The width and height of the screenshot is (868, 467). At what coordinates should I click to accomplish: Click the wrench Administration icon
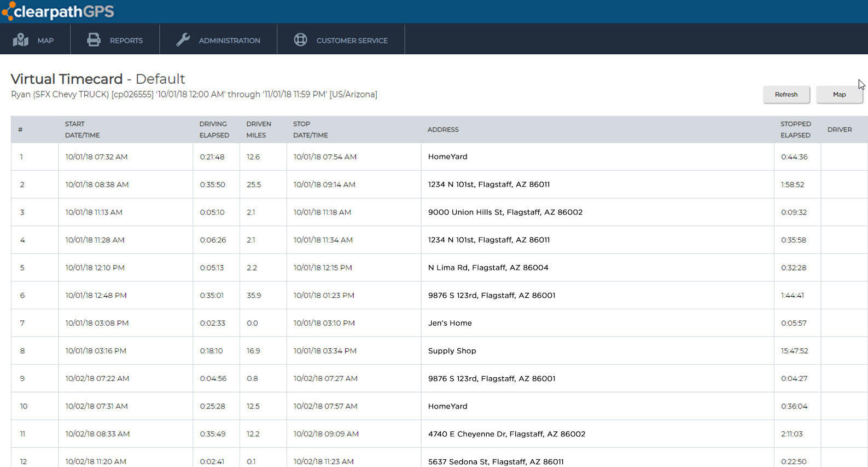[x=183, y=40]
